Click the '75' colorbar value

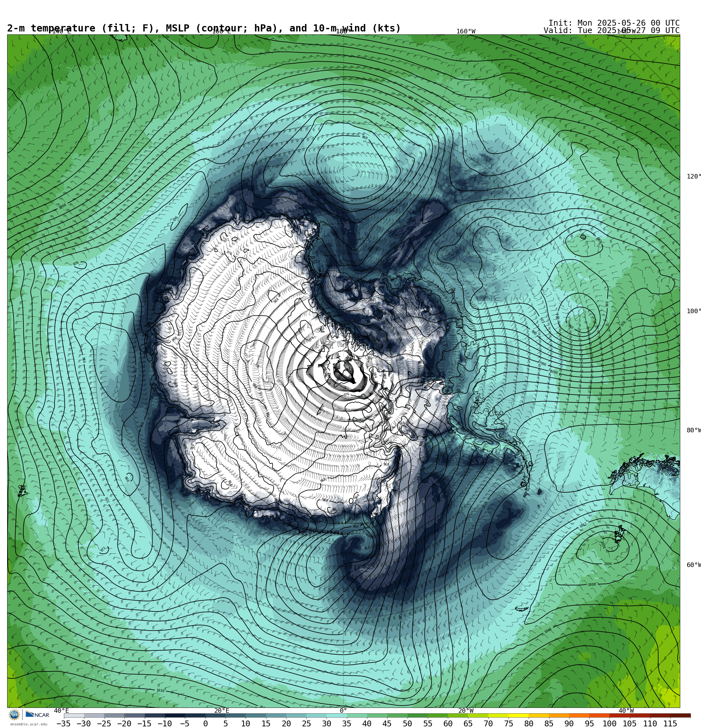coord(509,723)
